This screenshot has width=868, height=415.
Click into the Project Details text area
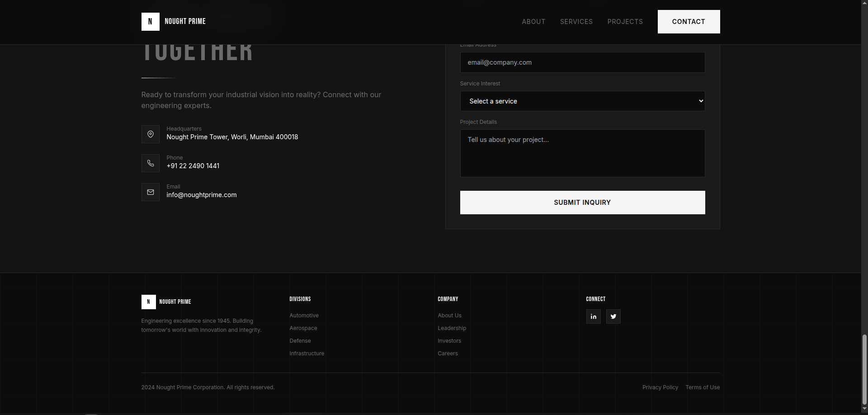click(582, 153)
